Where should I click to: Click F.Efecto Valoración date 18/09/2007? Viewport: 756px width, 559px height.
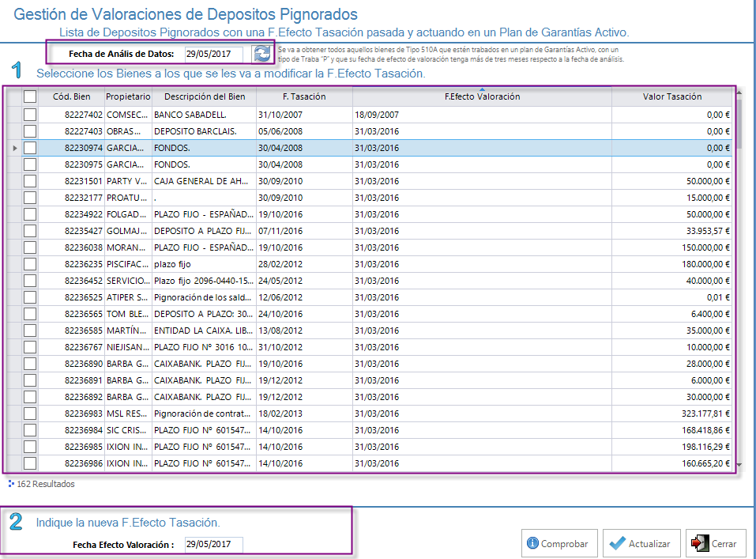click(482, 115)
